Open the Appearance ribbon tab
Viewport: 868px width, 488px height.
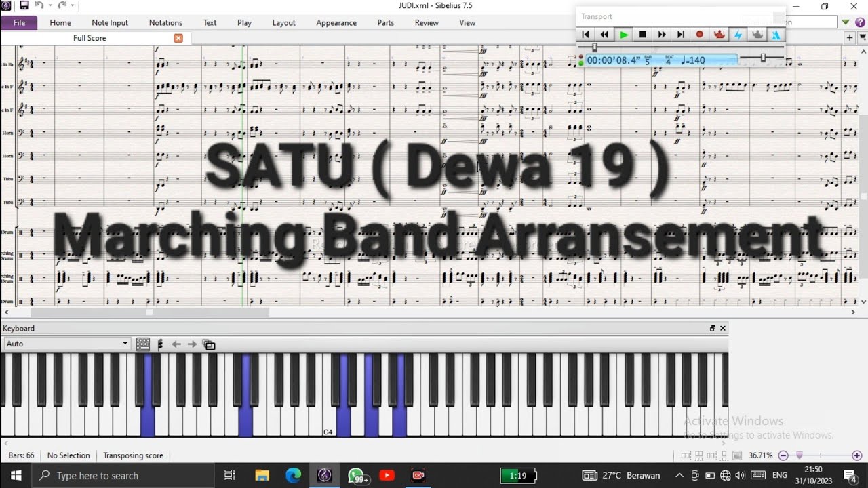coord(336,22)
